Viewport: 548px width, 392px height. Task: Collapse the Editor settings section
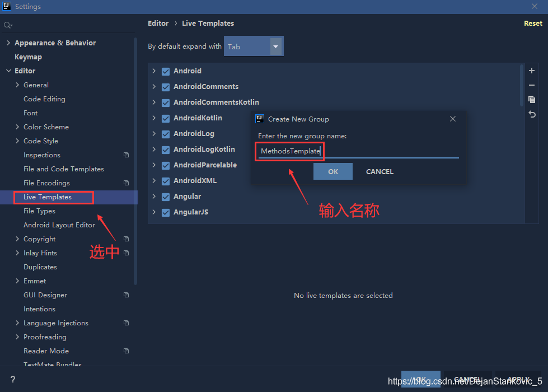click(8, 71)
